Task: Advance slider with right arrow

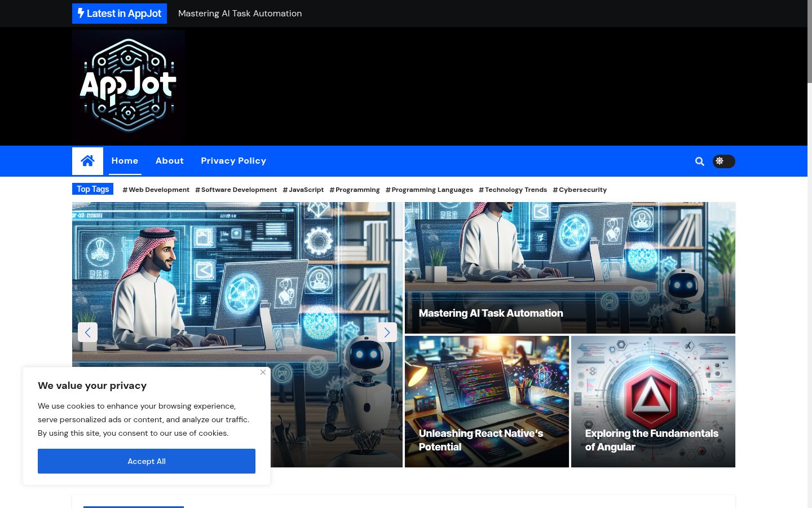Action: click(x=387, y=332)
